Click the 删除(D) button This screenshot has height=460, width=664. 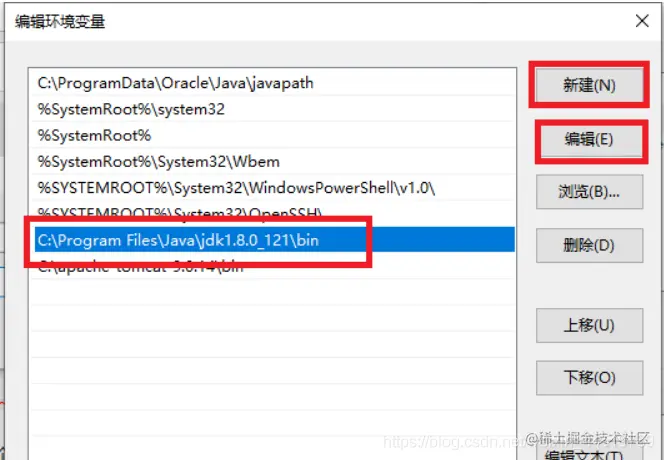point(589,245)
